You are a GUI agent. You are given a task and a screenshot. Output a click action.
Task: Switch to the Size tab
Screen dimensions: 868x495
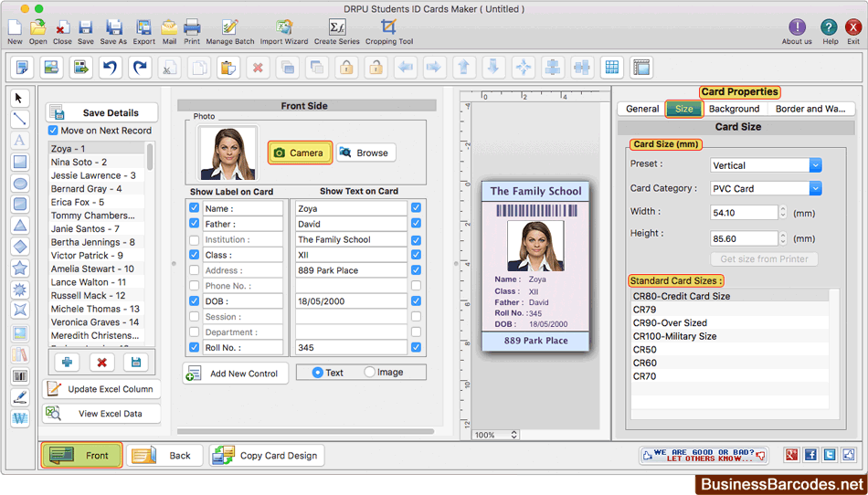coord(683,109)
